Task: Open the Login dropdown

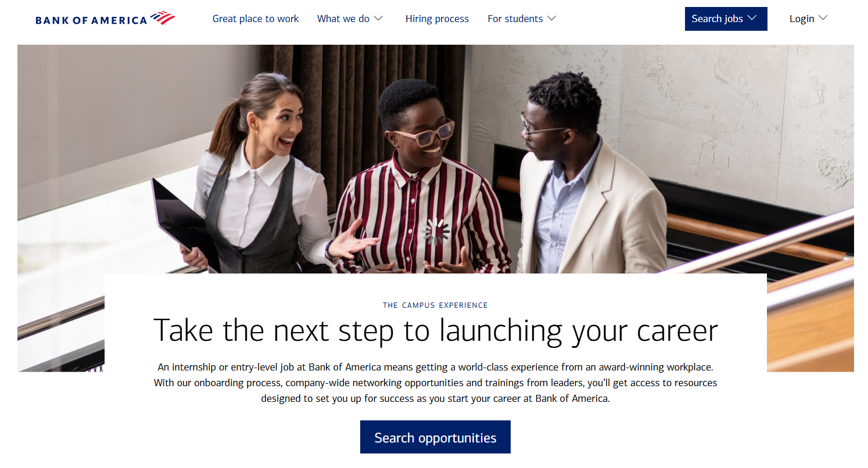Action: pos(808,19)
